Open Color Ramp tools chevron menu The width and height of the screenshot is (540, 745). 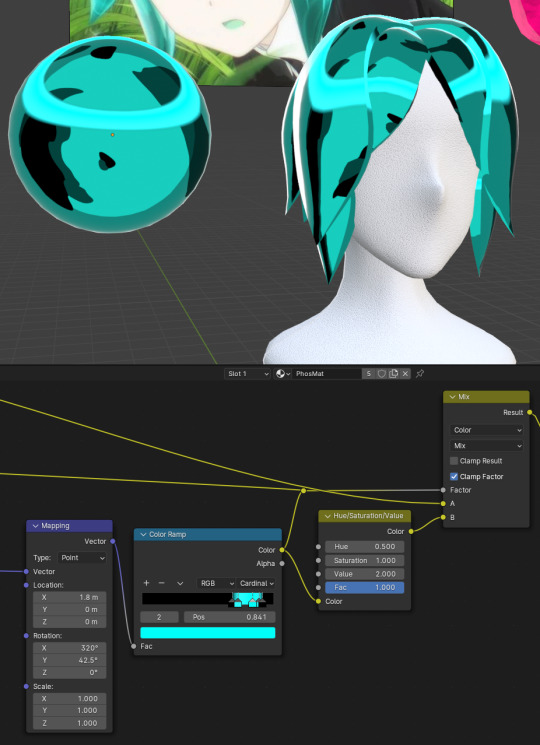point(180,583)
